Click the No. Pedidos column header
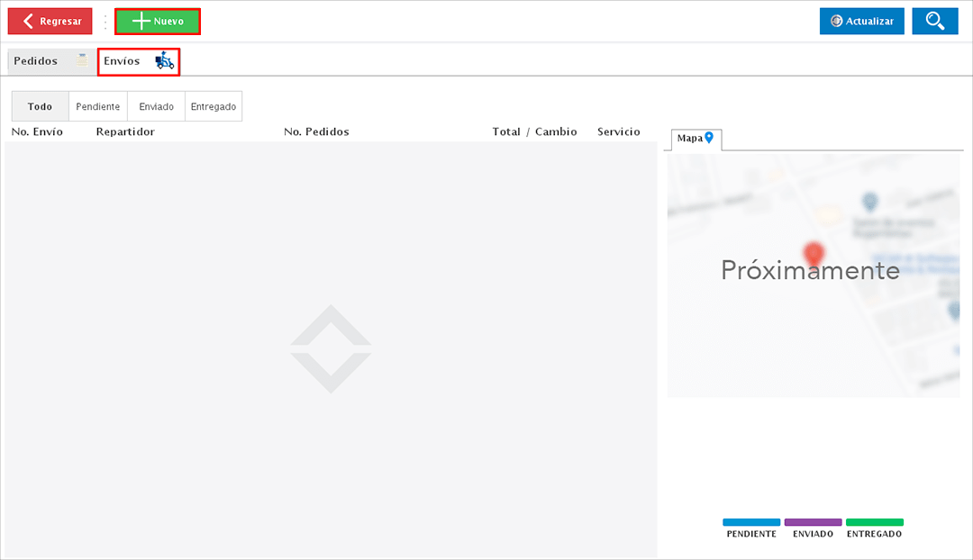The height and width of the screenshot is (560, 973). coord(316,132)
